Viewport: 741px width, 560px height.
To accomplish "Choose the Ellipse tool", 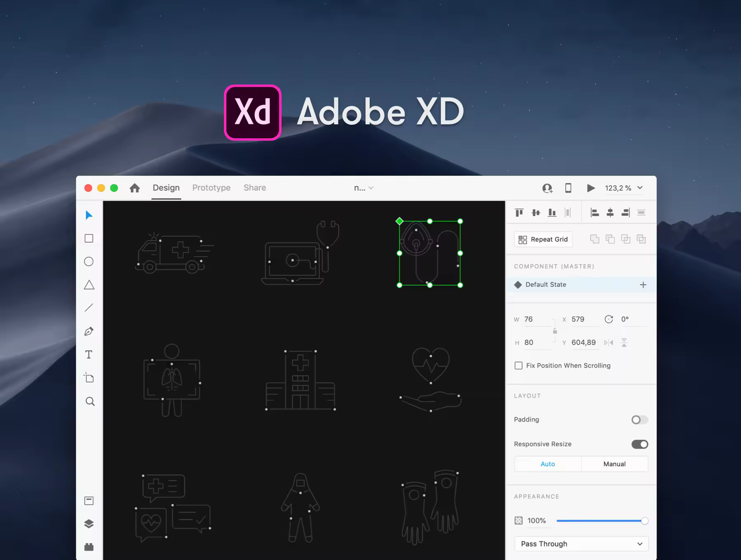I will (89, 261).
